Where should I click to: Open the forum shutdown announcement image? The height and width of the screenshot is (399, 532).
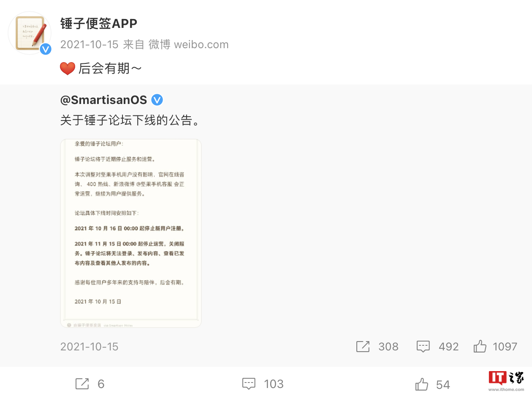pyautogui.click(x=131, y=233)
